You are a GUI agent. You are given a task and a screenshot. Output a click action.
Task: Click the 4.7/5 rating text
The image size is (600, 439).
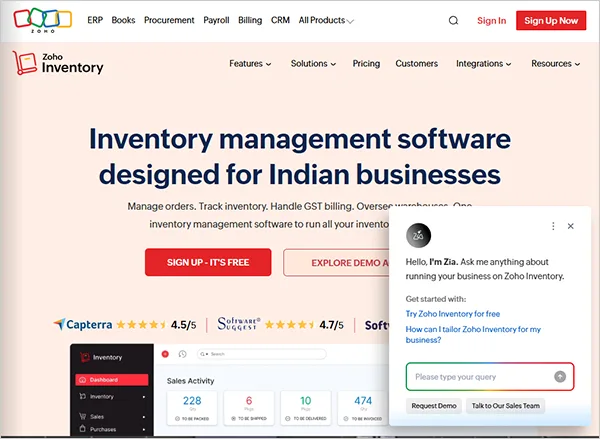click(x=331, y=325)
